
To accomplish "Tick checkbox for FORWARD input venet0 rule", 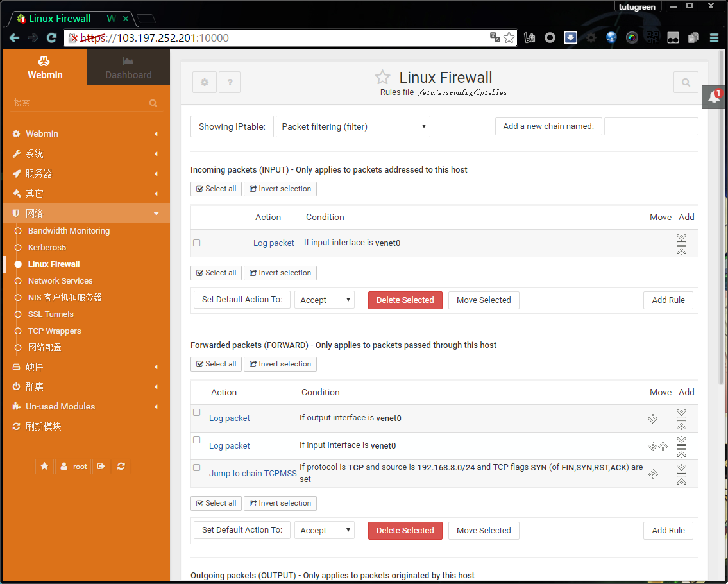I will coord(197,440).
